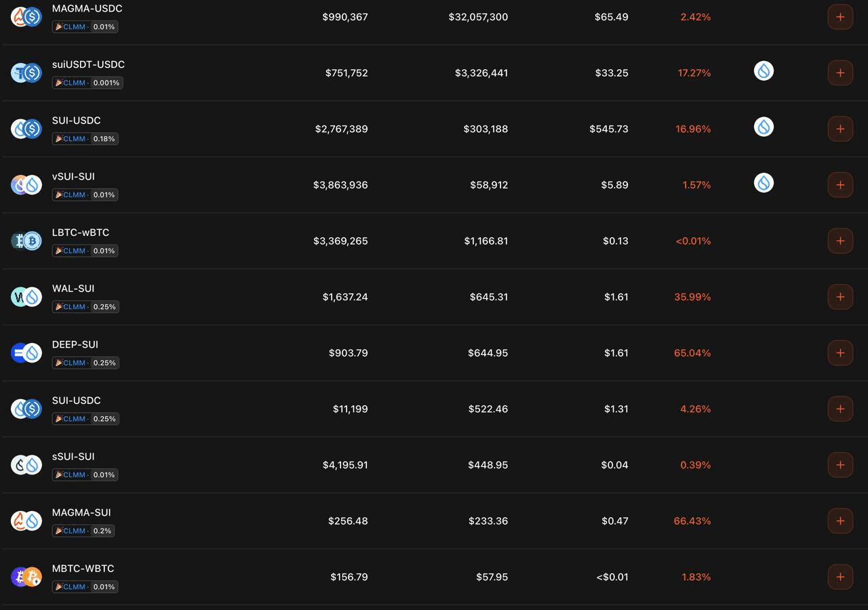Click the plus button for MBTC-WBTC pool
Screen dimensions: 868x610
click(840, 577)
